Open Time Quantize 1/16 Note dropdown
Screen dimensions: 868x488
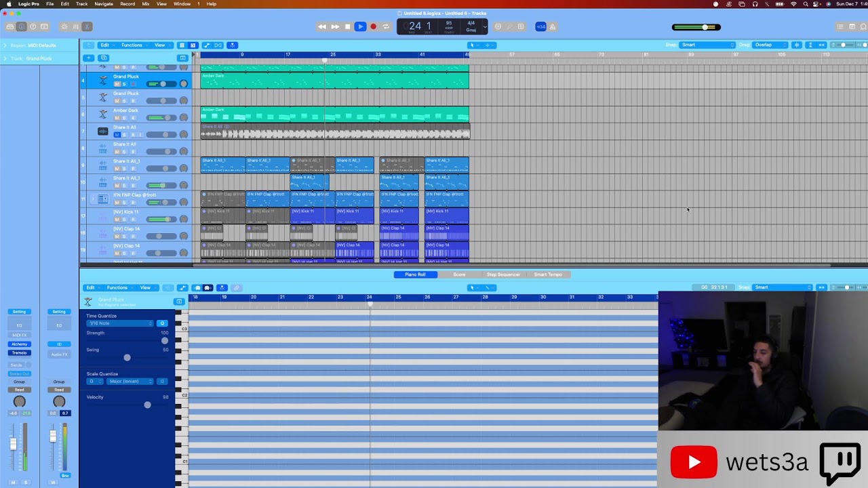click(x=121, y=323)
